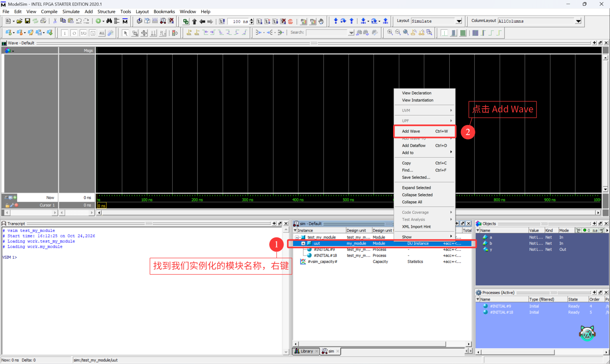Screen dimensions: 610x364
Task: Toggle the All signals filter button
Action: 102,33
